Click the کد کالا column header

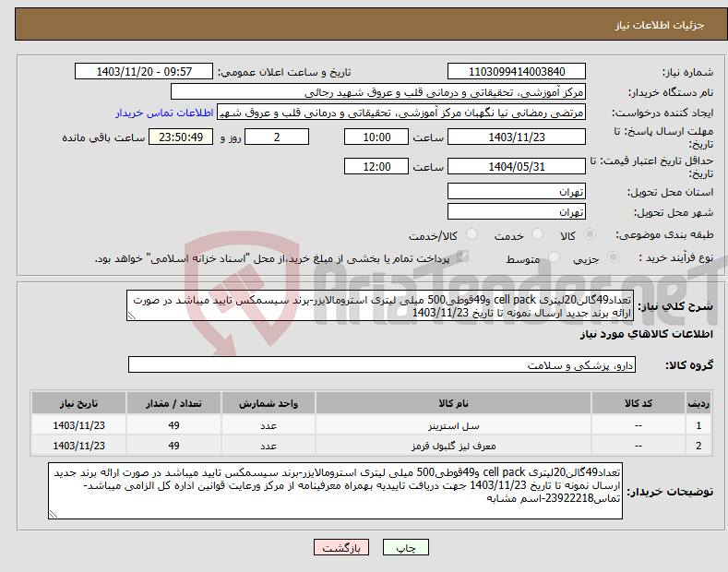click(638, 403)
